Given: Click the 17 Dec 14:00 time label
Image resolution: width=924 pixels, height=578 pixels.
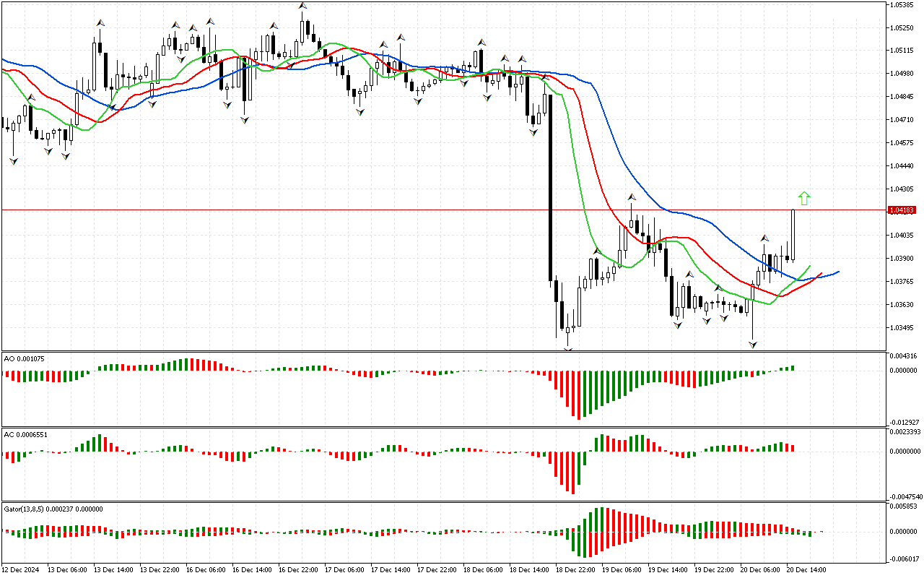Looking at the screenshot, I should [391, 570].
